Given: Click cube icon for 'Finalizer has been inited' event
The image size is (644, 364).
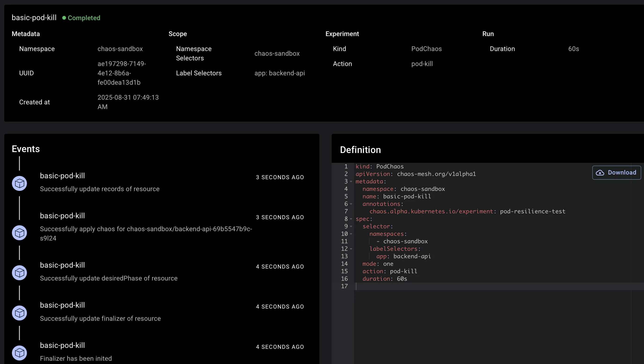Looking at the screenshot, I should tap(19, 353).
